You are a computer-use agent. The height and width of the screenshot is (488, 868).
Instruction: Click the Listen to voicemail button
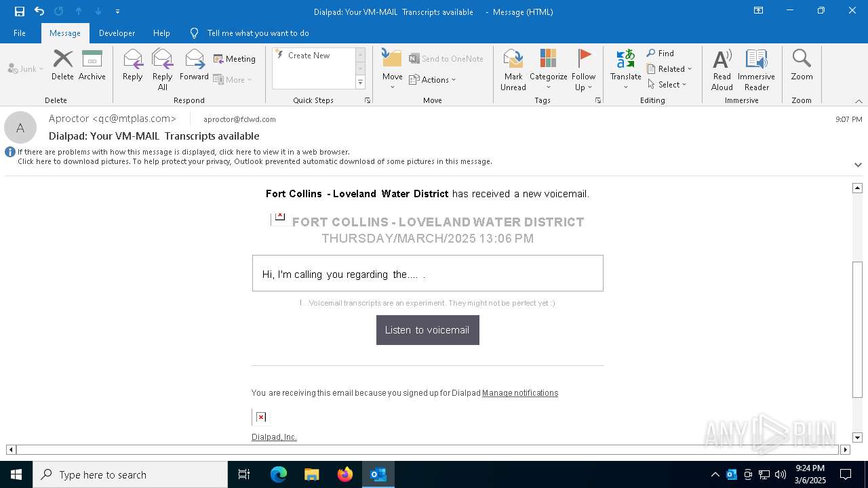pos(428,330)
